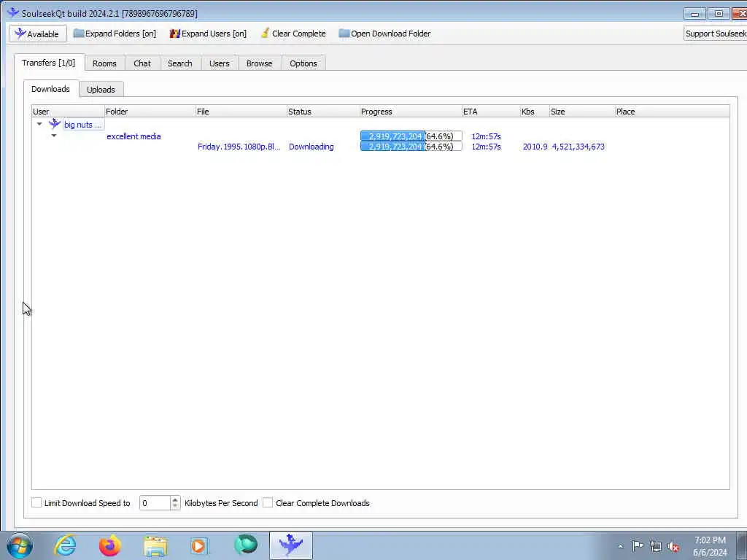747x560 pixels.
Task: Click the ETA 12m:57s in the Friday.1995 row
Action: click(x=486, y=147)
